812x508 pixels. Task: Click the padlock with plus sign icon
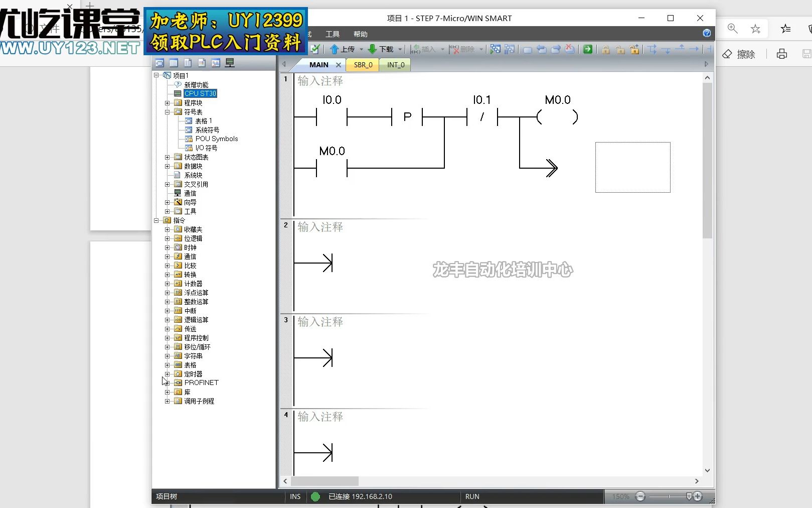click(635, 49)
